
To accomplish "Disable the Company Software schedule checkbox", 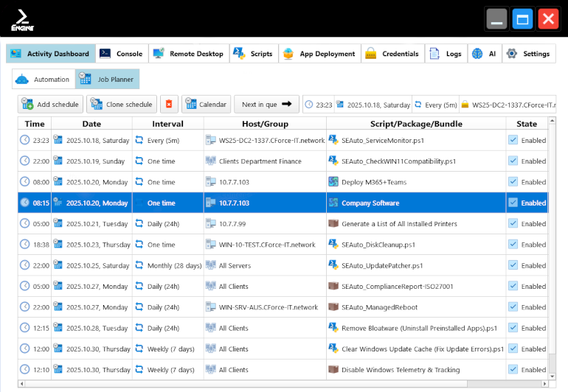I will pos(513,203).
